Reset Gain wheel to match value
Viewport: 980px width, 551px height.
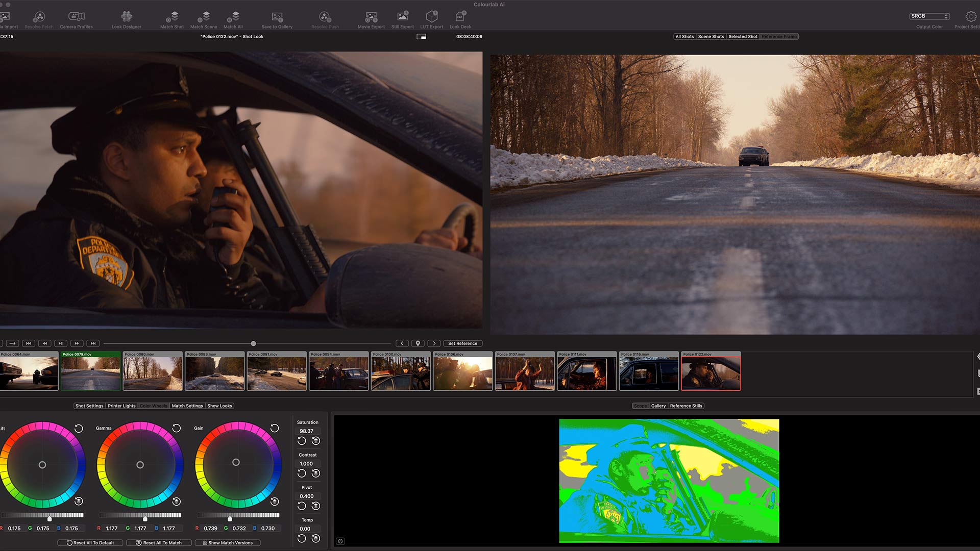click(x=275, y=501)
